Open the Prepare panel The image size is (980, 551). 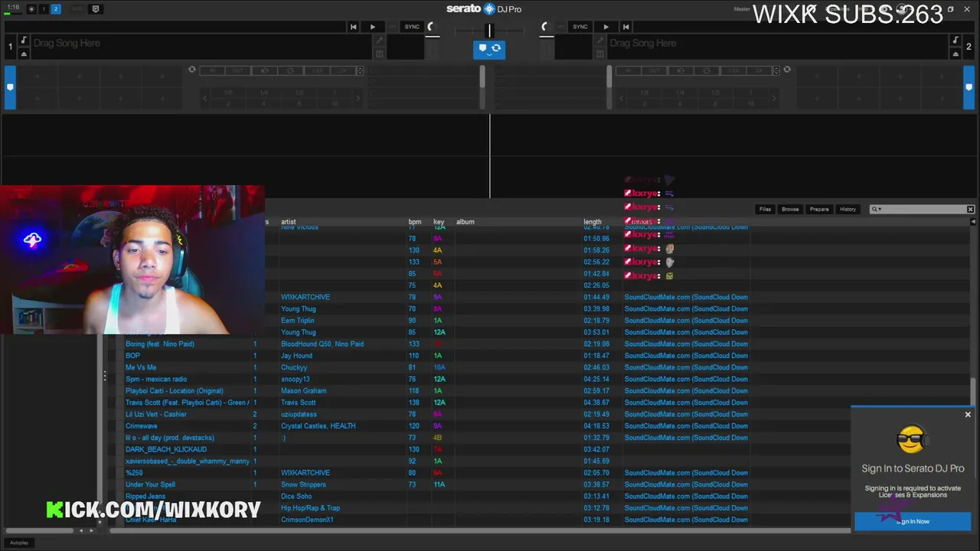point(819,209)
